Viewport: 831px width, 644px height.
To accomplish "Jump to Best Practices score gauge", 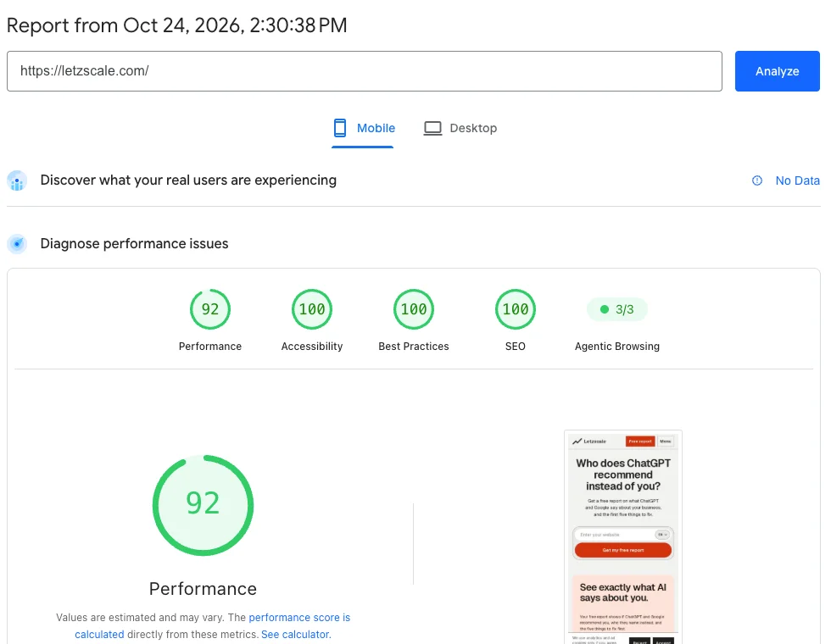I will [414, 309].
